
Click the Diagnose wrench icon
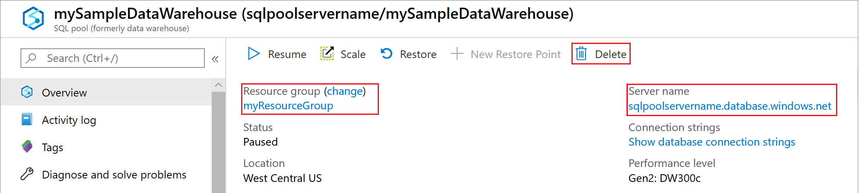(x=27, y=174)
